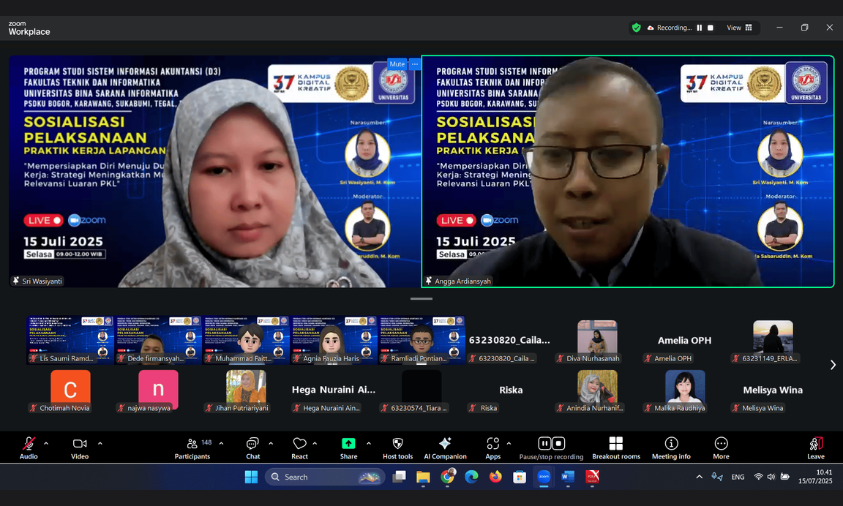
Task: Open the Chat panel
Action: point(253,447)
